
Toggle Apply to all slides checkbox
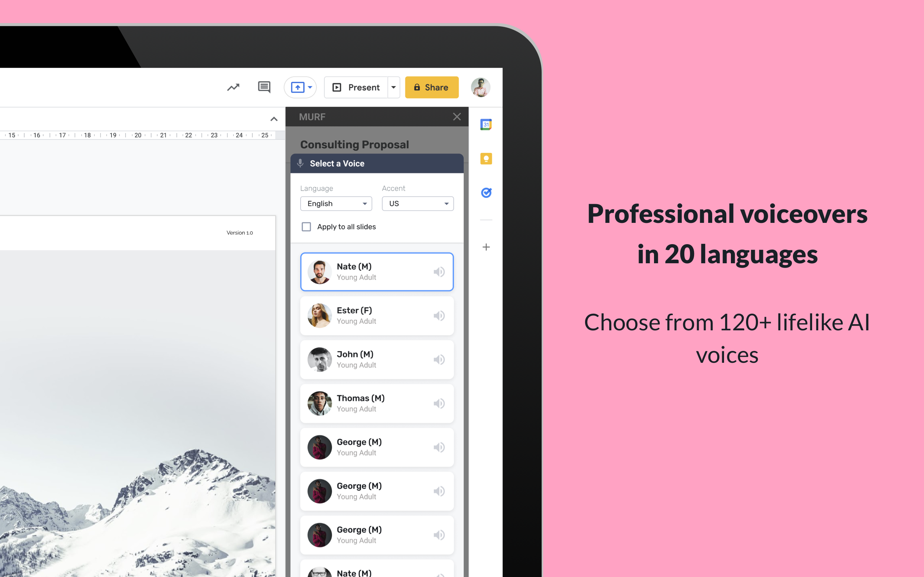point(307,227)
